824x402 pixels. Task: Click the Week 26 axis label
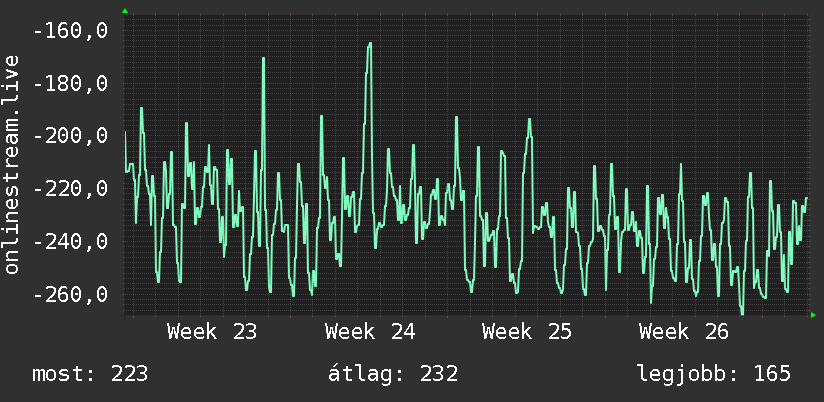(x=684, y=332)
